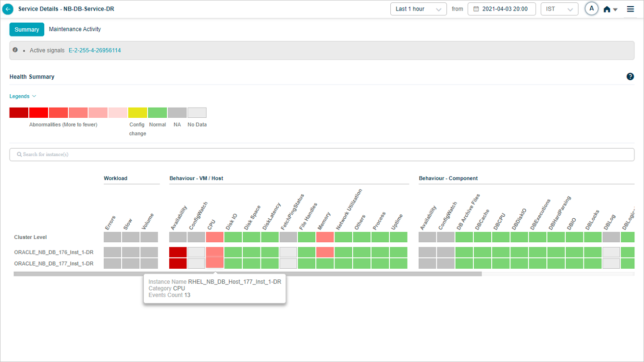
Task: Select the Summary tab
Action: [x=27, y=29]
